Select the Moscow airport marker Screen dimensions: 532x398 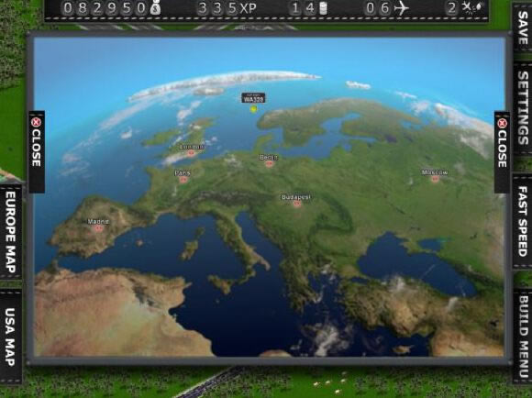[x=436, y=179]
